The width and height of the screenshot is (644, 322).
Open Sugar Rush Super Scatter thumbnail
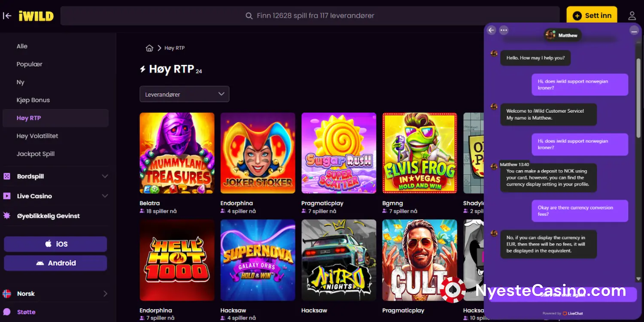tap(339, 153)
